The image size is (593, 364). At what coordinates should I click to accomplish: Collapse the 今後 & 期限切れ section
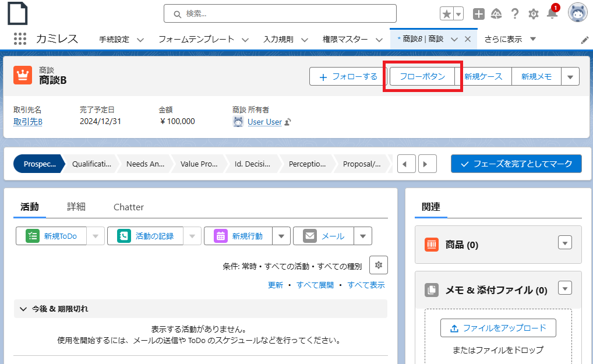(x=200, y=309)
